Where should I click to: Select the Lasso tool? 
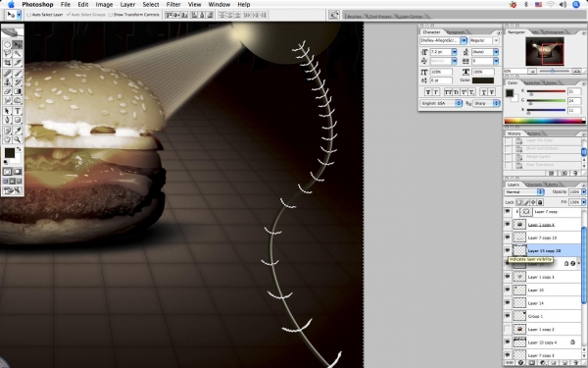click(x=7, y=54)
